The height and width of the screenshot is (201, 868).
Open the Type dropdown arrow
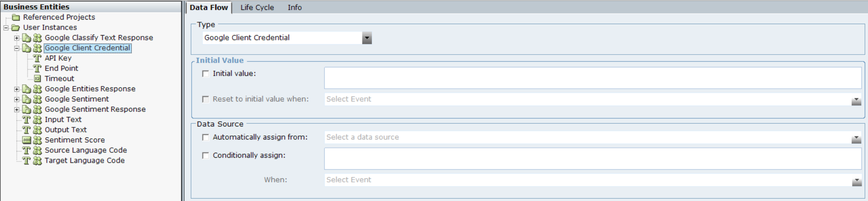367,38
